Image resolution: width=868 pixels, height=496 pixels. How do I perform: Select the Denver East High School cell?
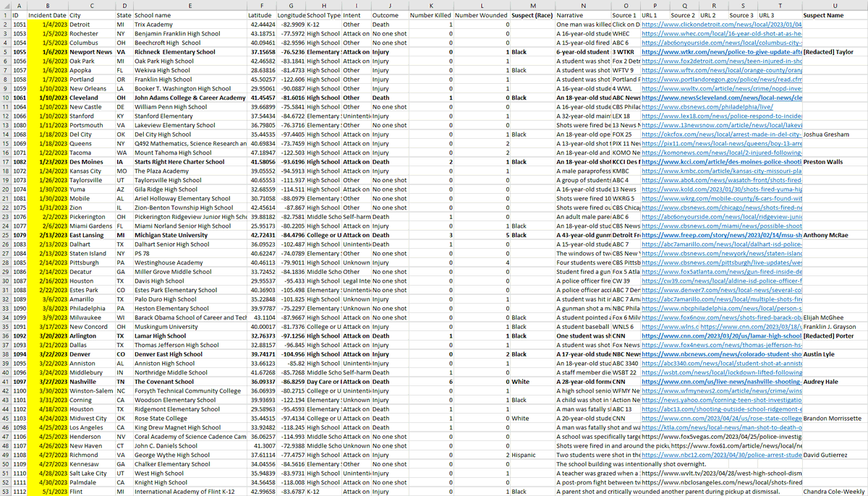click(x=190, y=355)
